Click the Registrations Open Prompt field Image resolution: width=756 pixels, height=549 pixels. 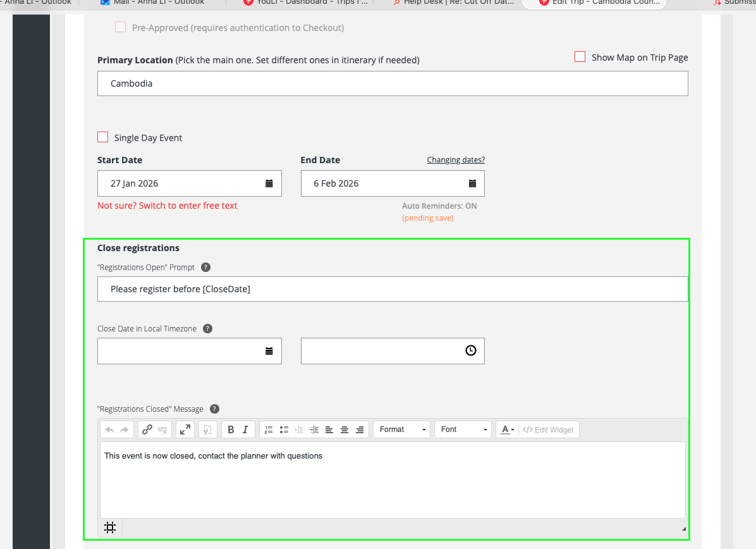(392, 289)
